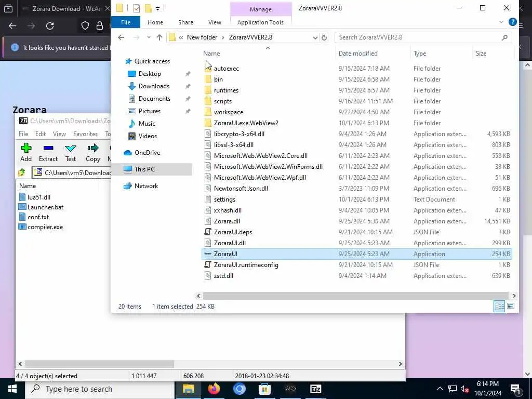Open the Application Tools tab
This screenshot has width=532, height=399.
point(261,22)
